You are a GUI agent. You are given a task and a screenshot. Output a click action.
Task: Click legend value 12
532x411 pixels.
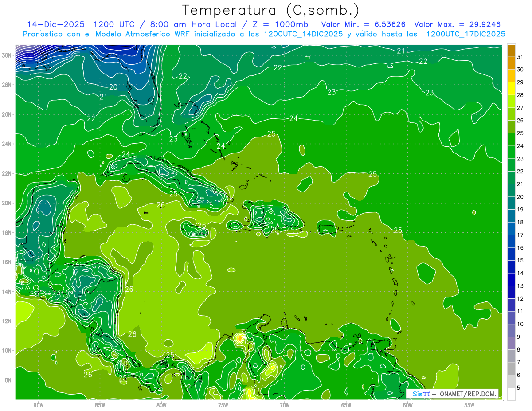(520, 299)
